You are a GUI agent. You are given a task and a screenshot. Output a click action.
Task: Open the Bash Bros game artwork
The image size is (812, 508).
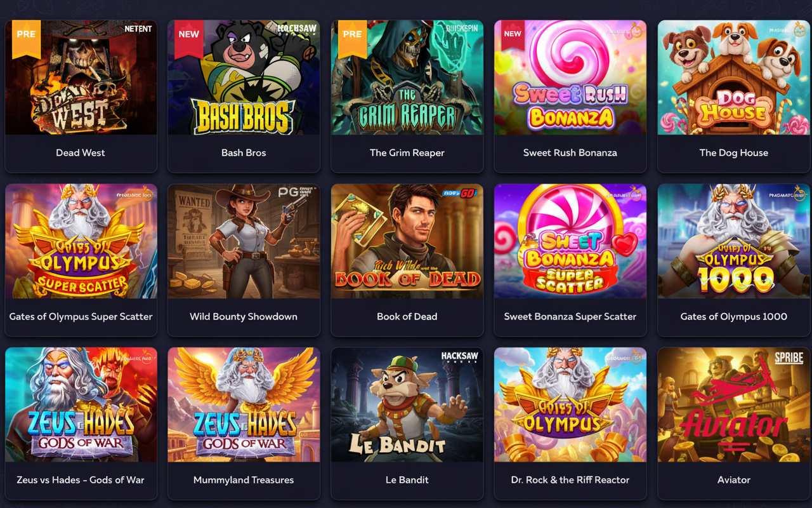coord(244,77)
